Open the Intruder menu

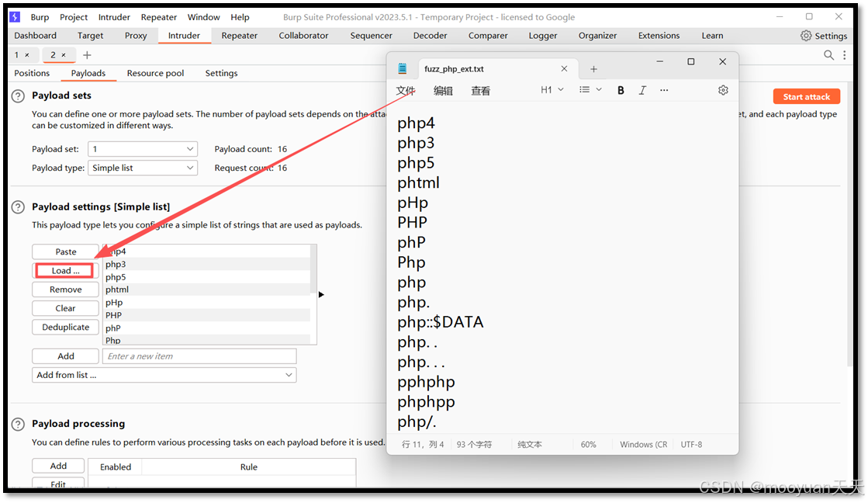pos(114,17)
